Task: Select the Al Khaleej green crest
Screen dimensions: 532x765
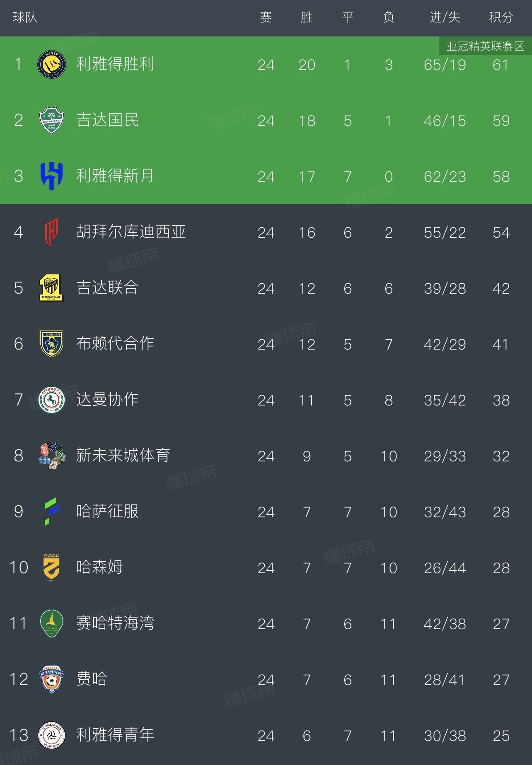Action: click(51, 623)
